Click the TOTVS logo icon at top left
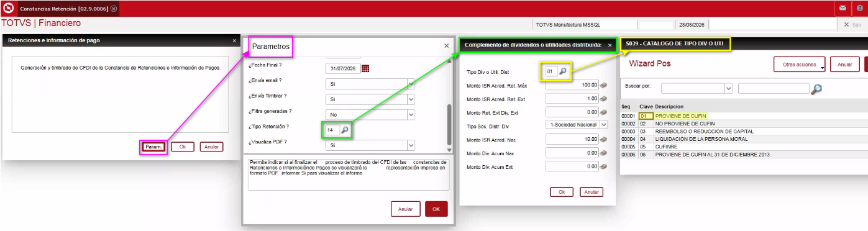The image size is (868, 231). [x=8, y=9]
